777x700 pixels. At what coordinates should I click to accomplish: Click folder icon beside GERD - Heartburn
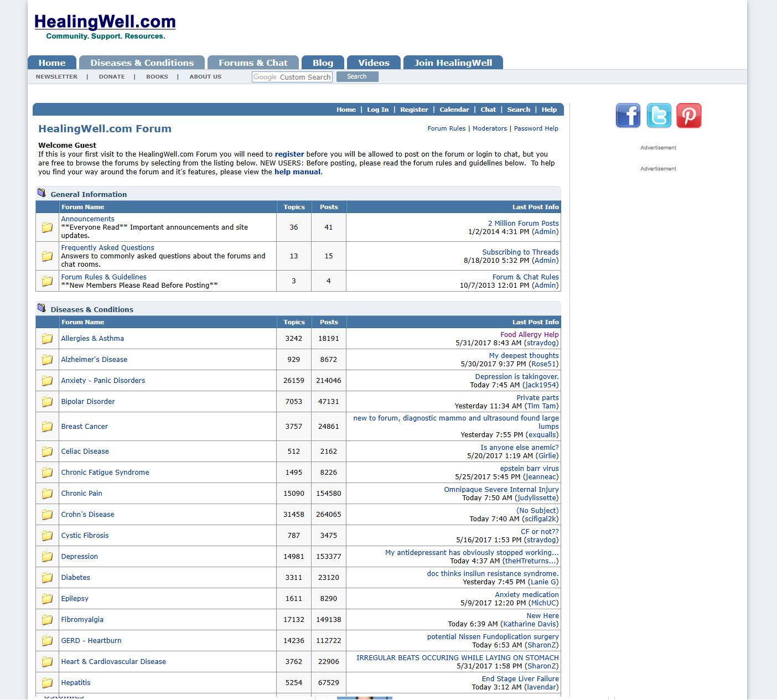tap(47, 641)
